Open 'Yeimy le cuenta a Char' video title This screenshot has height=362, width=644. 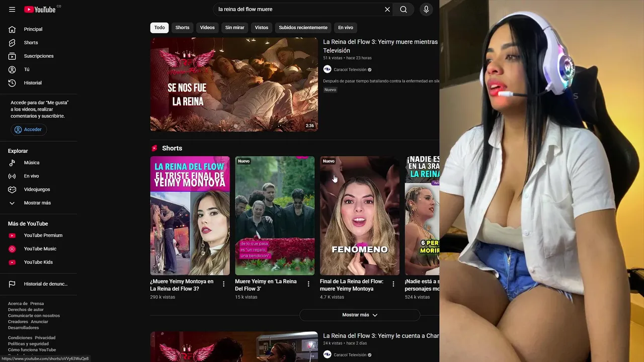click(x=381, y=336)
